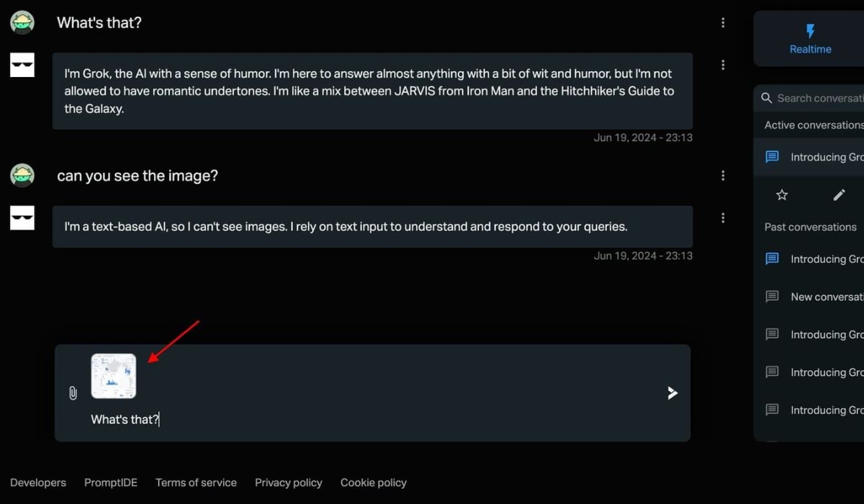Click the pencil rename conversation icon

(x=839, y=194)
